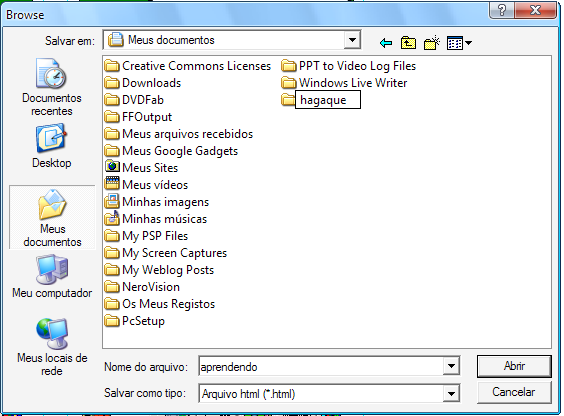
Task: Select Meus documentos in the places bar
Action: pos(52,218)
